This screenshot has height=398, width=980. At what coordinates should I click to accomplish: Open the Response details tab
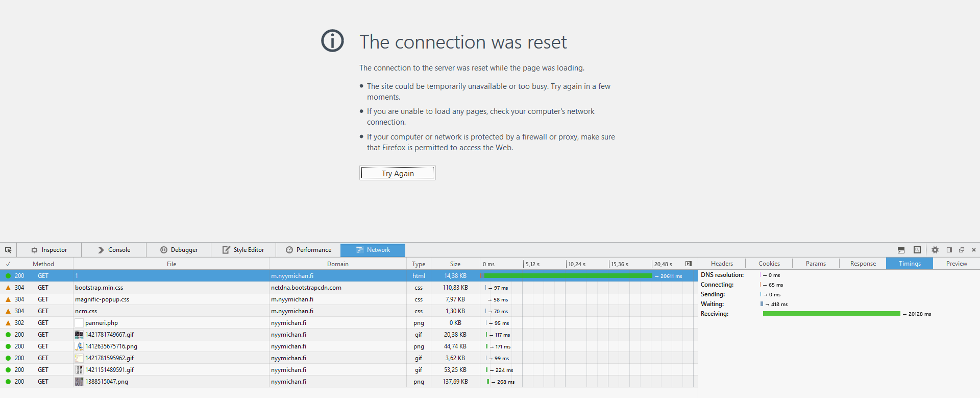pos(863,264)
